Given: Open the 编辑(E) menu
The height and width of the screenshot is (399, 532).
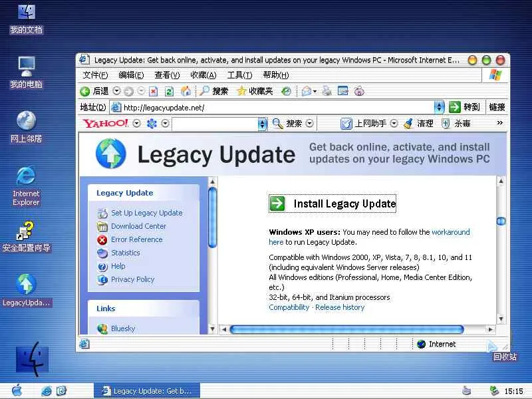Looking at the screenshot, I should 131,75.
